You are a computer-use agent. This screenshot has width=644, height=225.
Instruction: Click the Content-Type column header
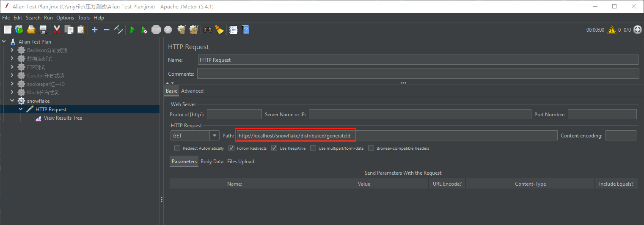530,184
